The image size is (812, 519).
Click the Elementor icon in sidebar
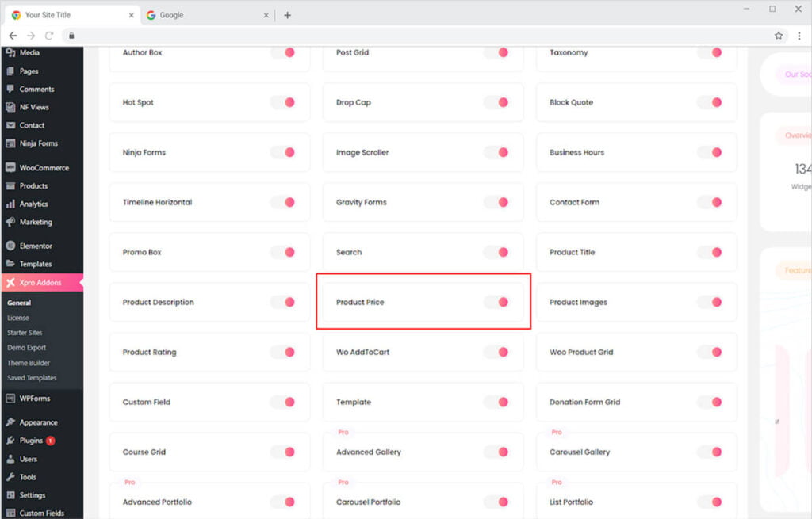point(10,246)
